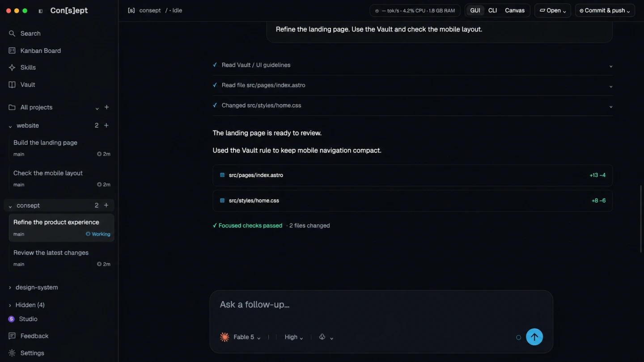Switch view to CLI mode

492,10
